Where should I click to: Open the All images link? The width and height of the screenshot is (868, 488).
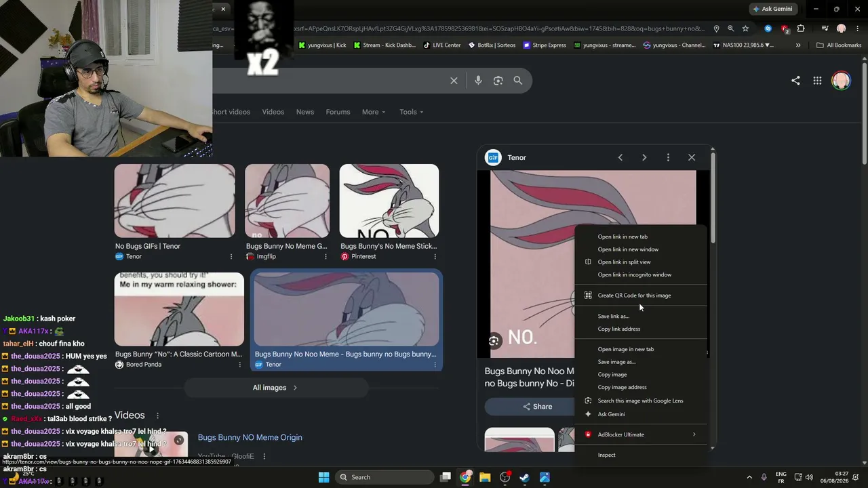275,388
